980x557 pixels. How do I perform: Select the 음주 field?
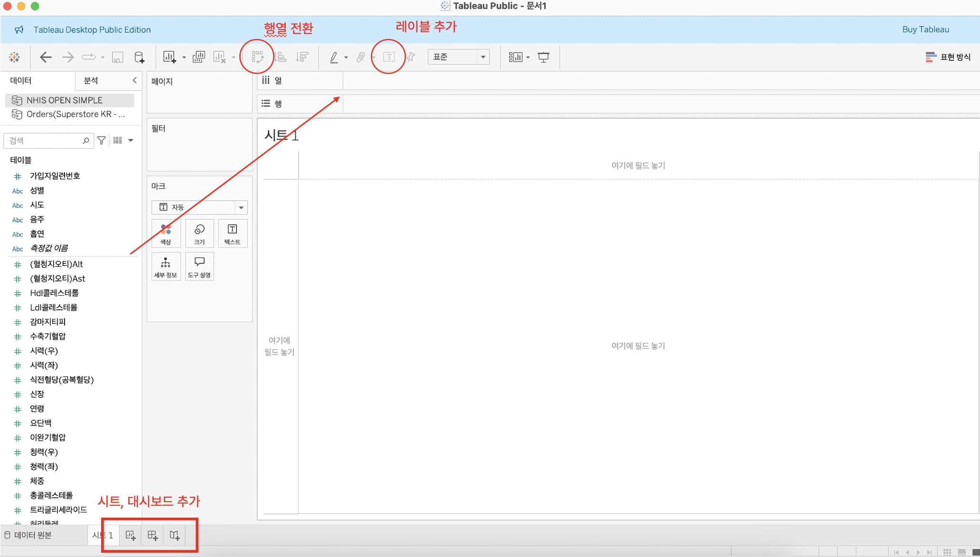click(37, 220)
